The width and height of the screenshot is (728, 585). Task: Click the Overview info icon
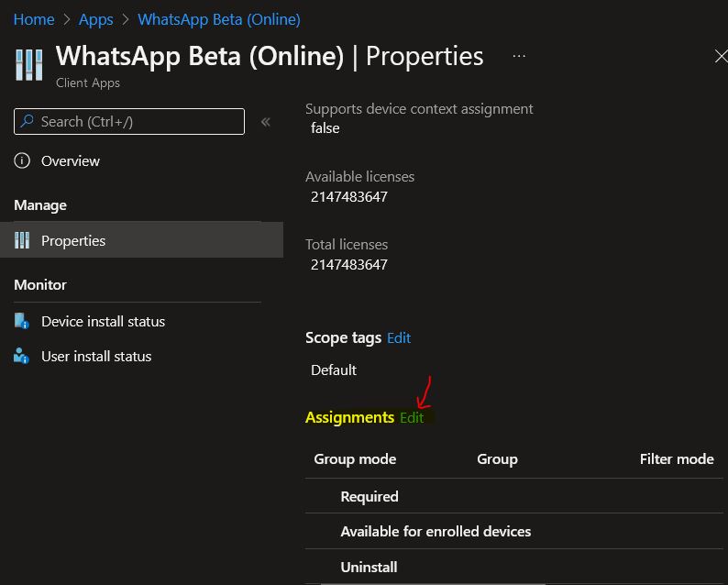click(22, 160)
